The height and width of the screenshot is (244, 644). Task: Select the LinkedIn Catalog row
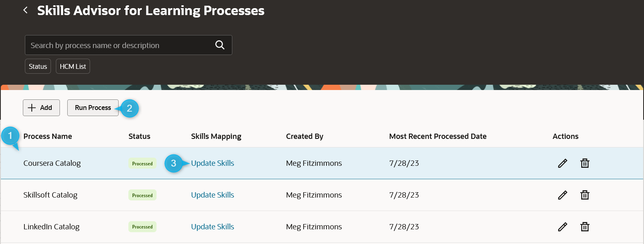(x=322, y=227)
